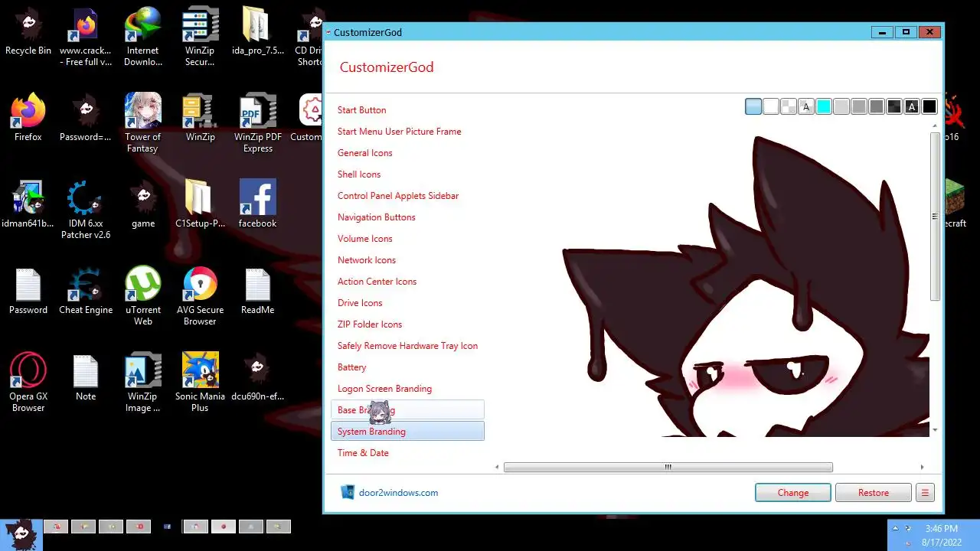
Task: Click the horizontal scrollbar thumb under preview
Action: (668, 467)
